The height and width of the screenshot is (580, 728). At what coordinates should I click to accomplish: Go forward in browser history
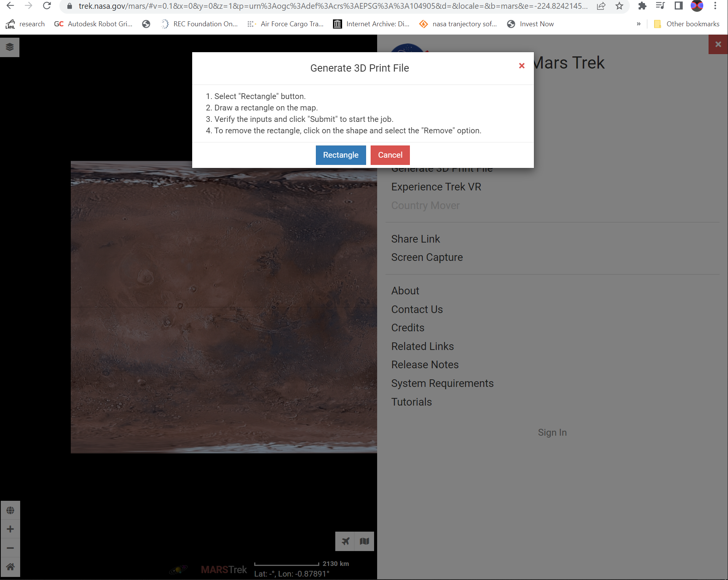(29, 6)
